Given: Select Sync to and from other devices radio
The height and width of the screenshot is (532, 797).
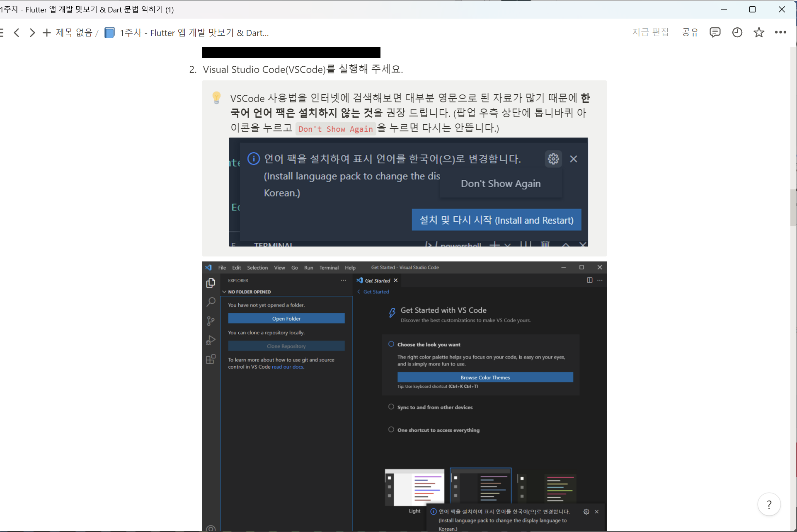Looking at the screenshot, I should pos(391,407).
